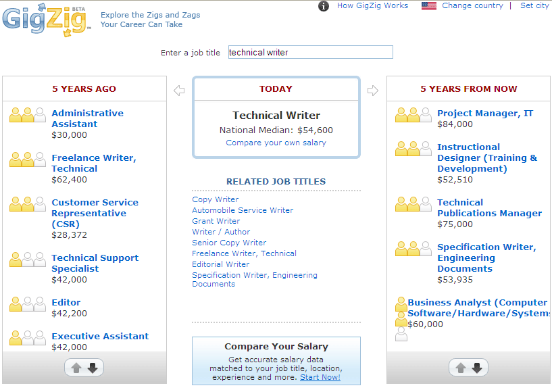Click the 5 YEARS AGO heading
The width and height of the screenshot is (552, 392).
click(x=84, y=89)
